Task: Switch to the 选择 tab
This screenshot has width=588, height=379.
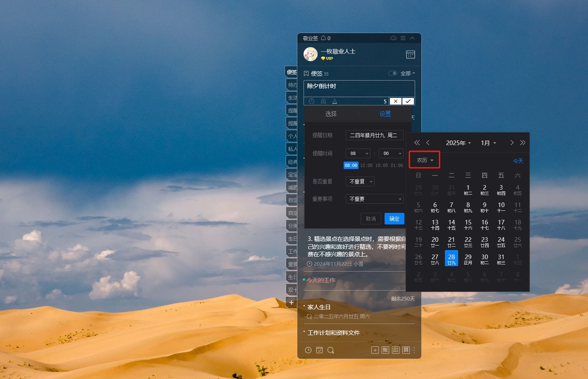Action: pyautogui.click(x=331, y=114)
